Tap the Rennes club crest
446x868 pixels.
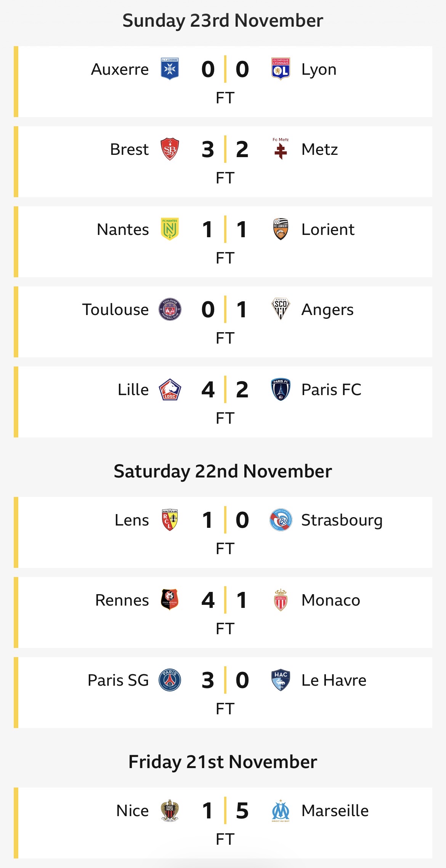tap(170, 600)
